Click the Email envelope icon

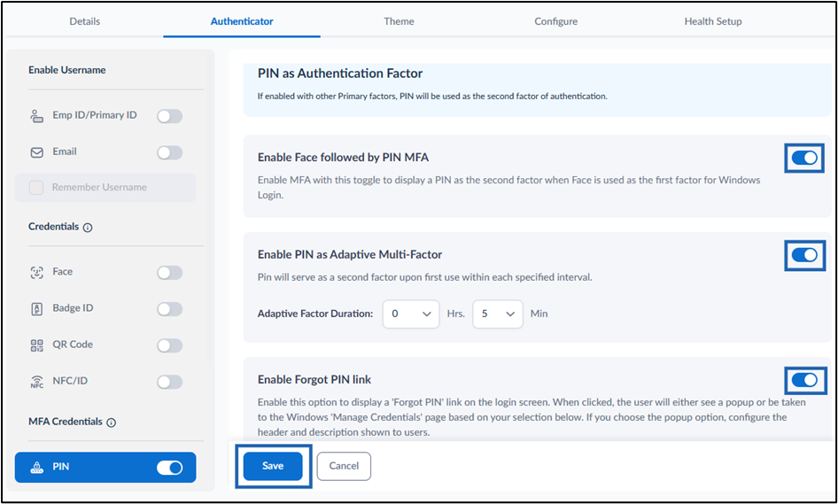(36, 152)
